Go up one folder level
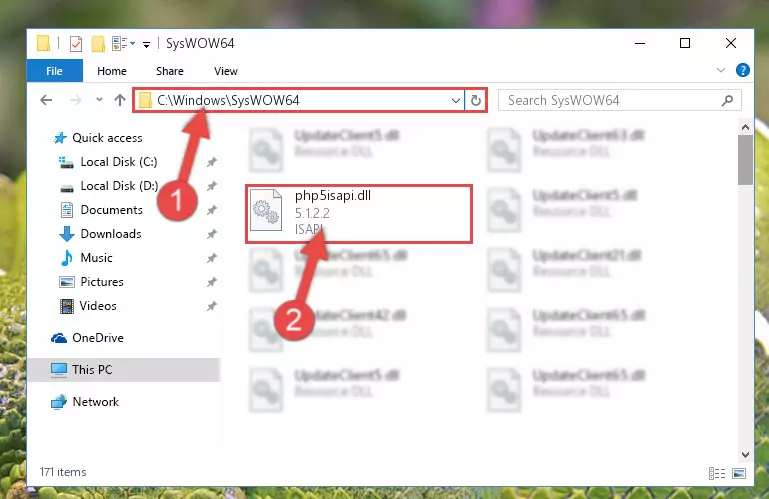The height and width of the screenshot is (499, 769). pos(120,100)
